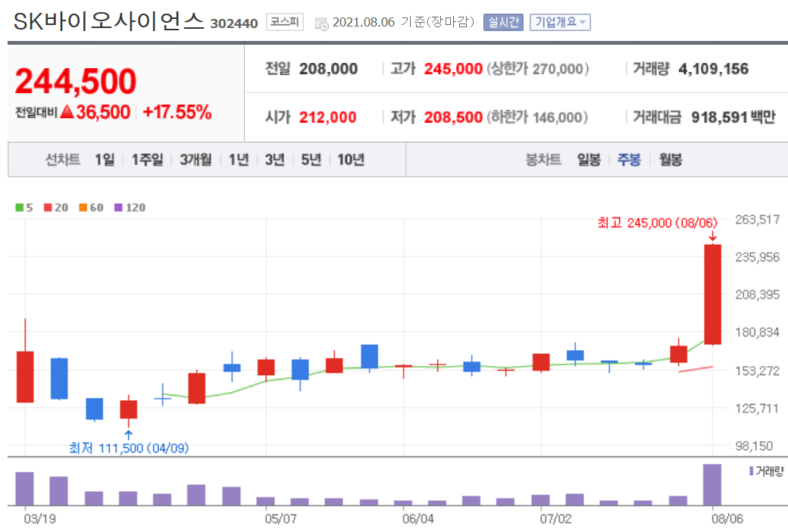The width and height of the screenshot is (788, 532).
Task: Click the 235,956 y-axis label
Action: point(758,257)
